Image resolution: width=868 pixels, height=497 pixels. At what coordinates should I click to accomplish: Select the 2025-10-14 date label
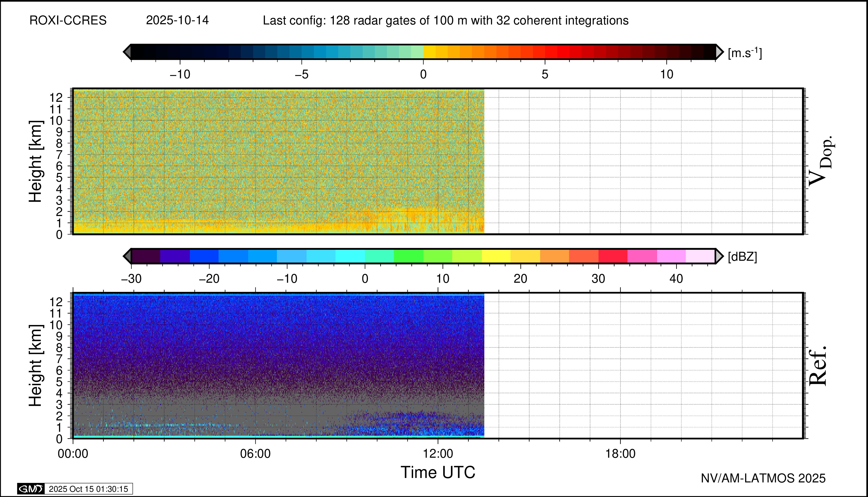[177, 21]
